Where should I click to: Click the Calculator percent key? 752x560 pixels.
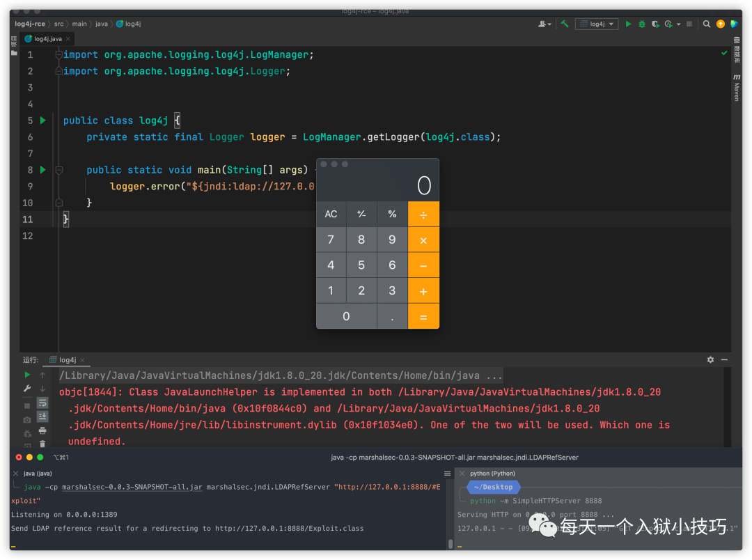pos(392,214)
